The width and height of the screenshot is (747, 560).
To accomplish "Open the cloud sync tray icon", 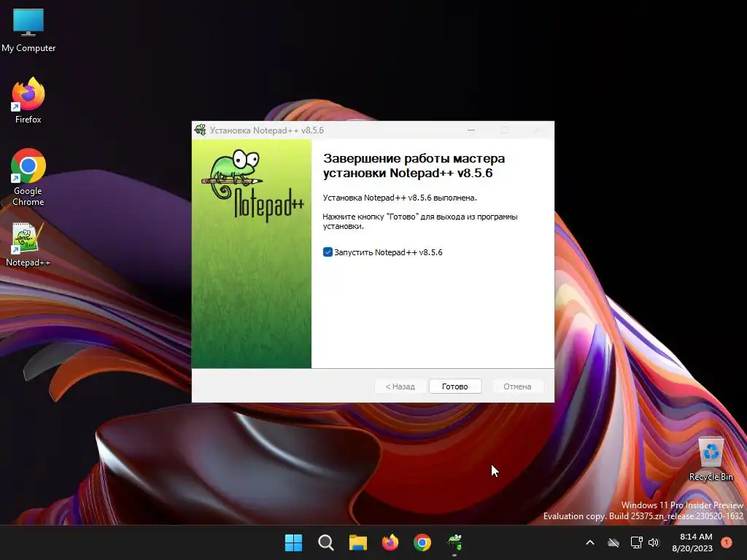I will coord(614,542).
